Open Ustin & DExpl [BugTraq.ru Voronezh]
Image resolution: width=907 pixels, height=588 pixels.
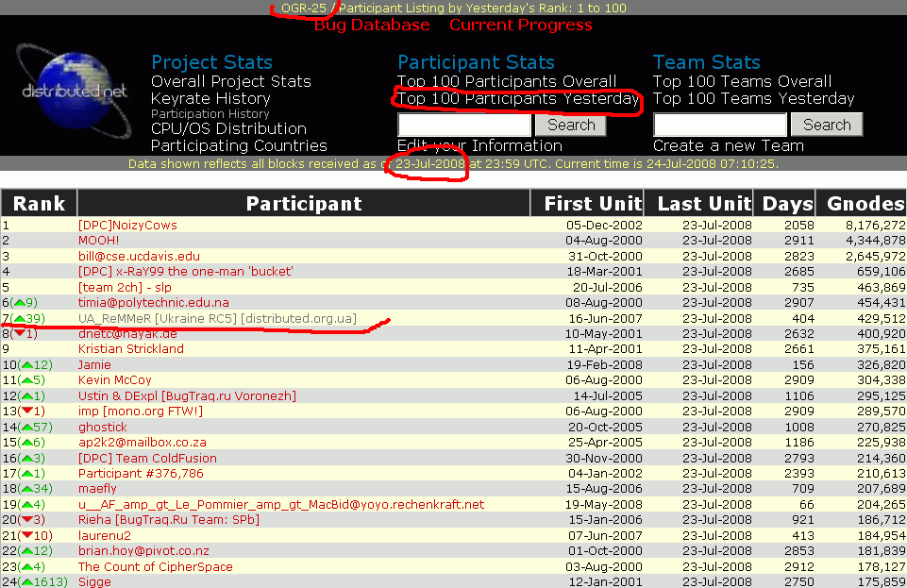pos(187,396)
